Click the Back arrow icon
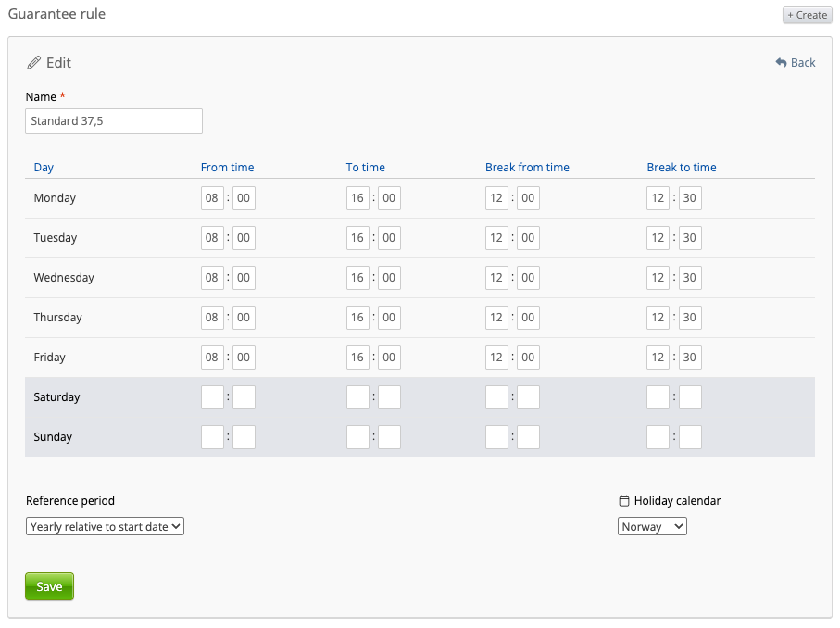The image size is (840, 628). click(x=781, y=63)
